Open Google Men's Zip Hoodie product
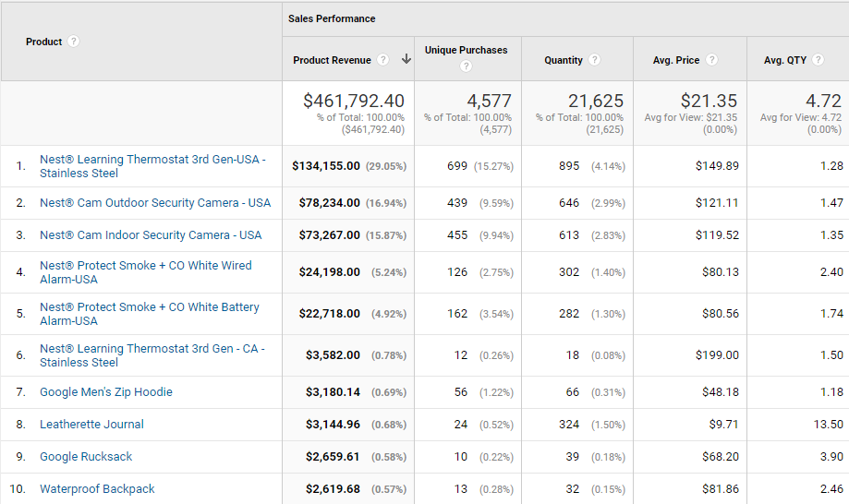 (x=106, y=392)
